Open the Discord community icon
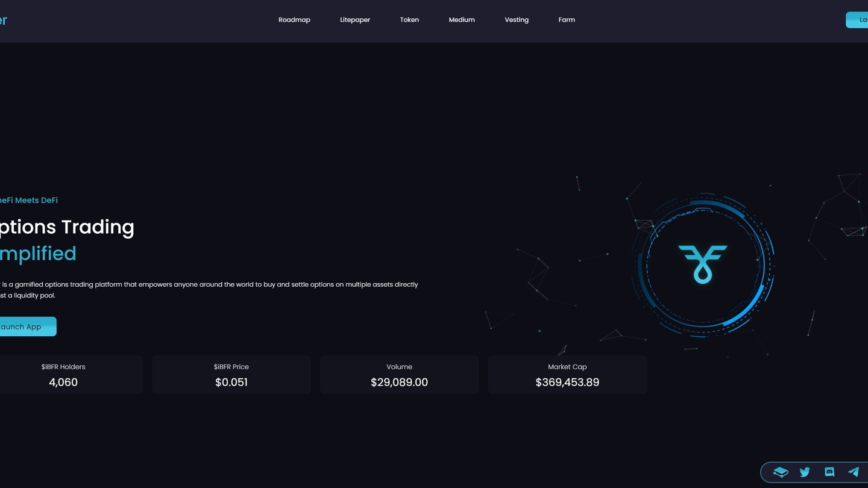Screen dimensions: 868x488 point(829,472)
